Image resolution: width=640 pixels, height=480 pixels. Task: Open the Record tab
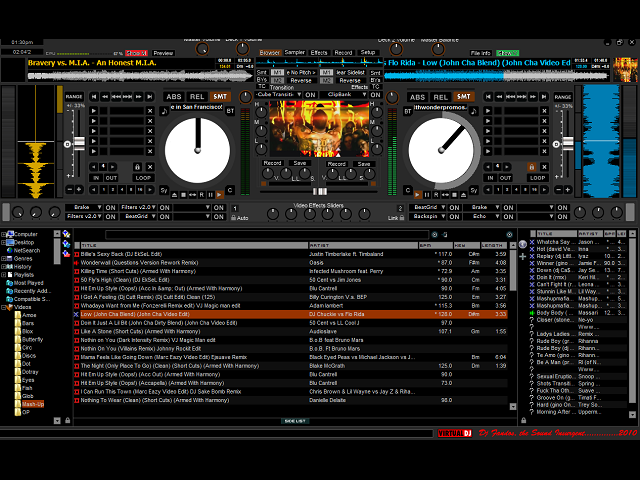click(x=343, y=53)
